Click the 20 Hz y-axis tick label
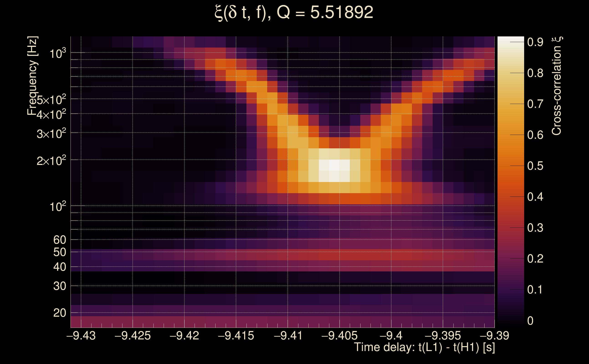Image resolution: width=589 pixels, height=364 pixels. [59, 313]
